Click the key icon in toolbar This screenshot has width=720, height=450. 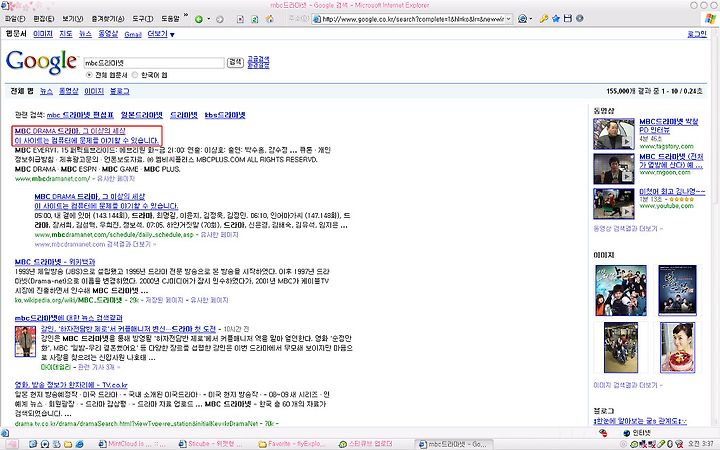(x=544, y=19)
